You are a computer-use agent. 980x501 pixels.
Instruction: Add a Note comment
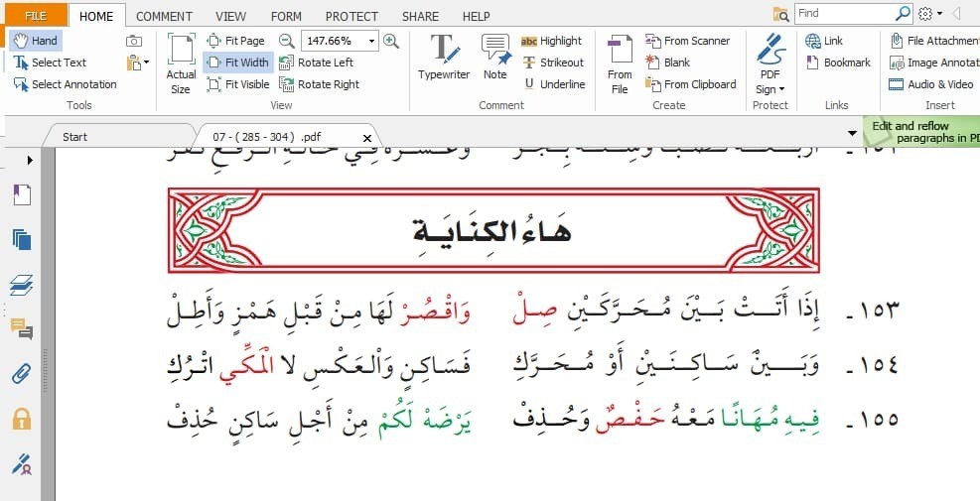(494, 58)
